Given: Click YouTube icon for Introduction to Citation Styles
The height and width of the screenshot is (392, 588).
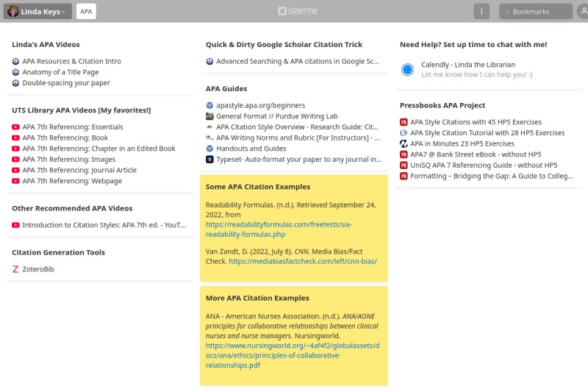Looking at the screenshot, I should [15, 225].
